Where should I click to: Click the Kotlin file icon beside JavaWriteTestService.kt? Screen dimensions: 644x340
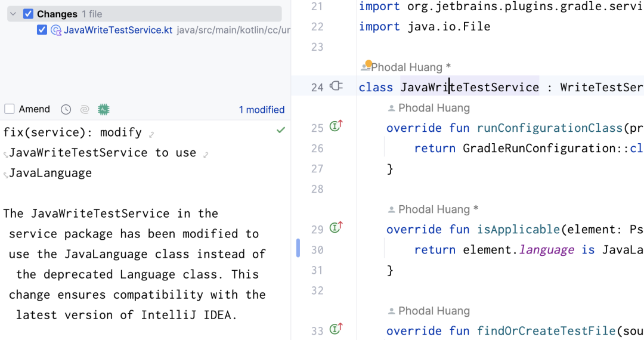(56, 30)
